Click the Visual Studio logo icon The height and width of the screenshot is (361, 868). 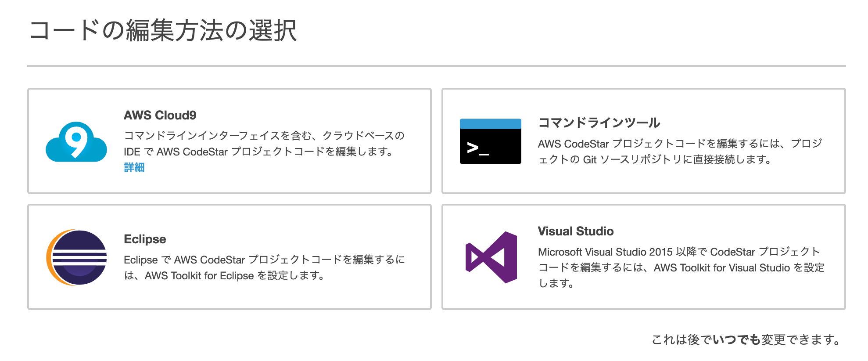[491, 257]
